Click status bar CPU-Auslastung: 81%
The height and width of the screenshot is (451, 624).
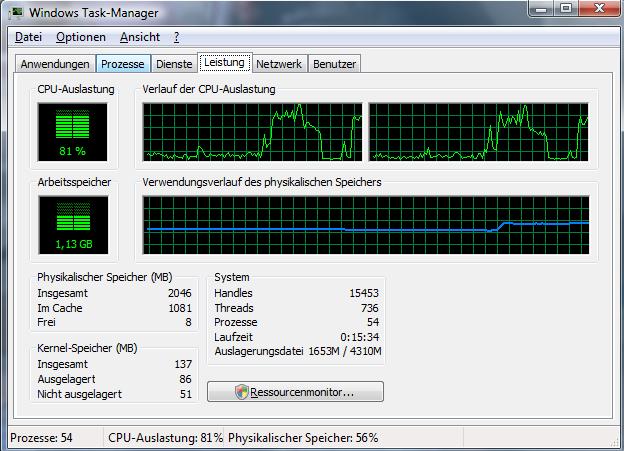tap(166, 438)
